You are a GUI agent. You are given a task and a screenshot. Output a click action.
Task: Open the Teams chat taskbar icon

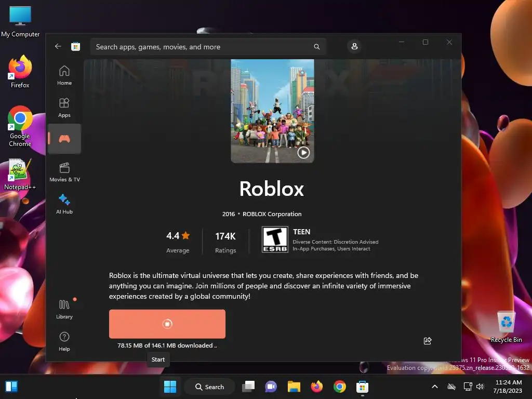point(271,387)
